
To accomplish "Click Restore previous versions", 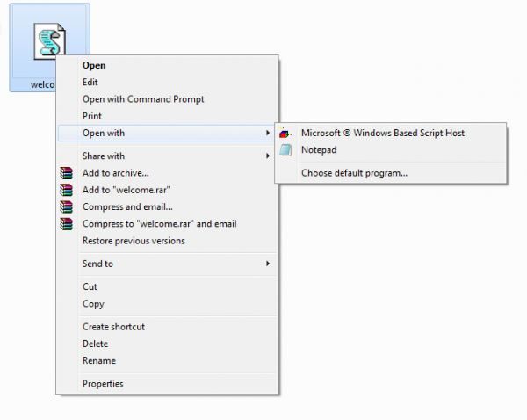I will pyautogui.click(x=167, y=241).
